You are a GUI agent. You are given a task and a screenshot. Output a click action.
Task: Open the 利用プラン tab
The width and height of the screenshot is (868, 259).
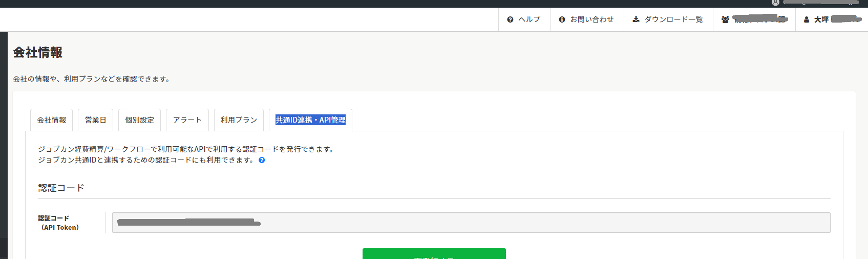[239, 120]
